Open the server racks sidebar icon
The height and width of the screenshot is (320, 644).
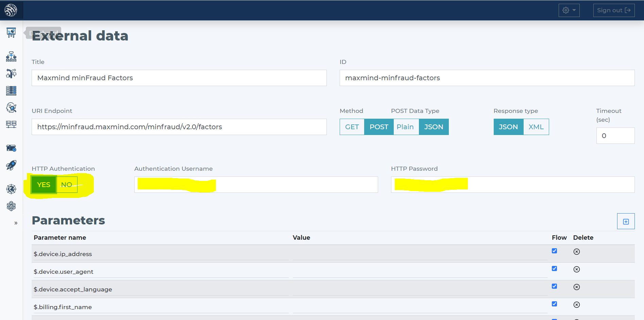tap(11, 124)
